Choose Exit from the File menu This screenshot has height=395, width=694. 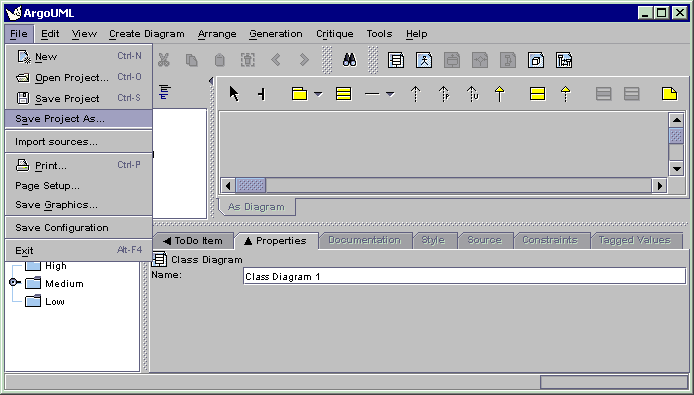point(78,251)
